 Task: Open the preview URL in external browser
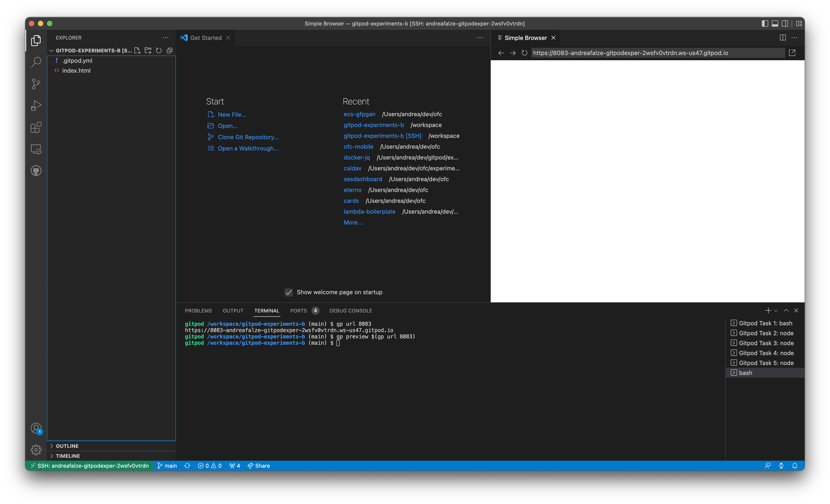pyautogui.click(x=793, y=53)
